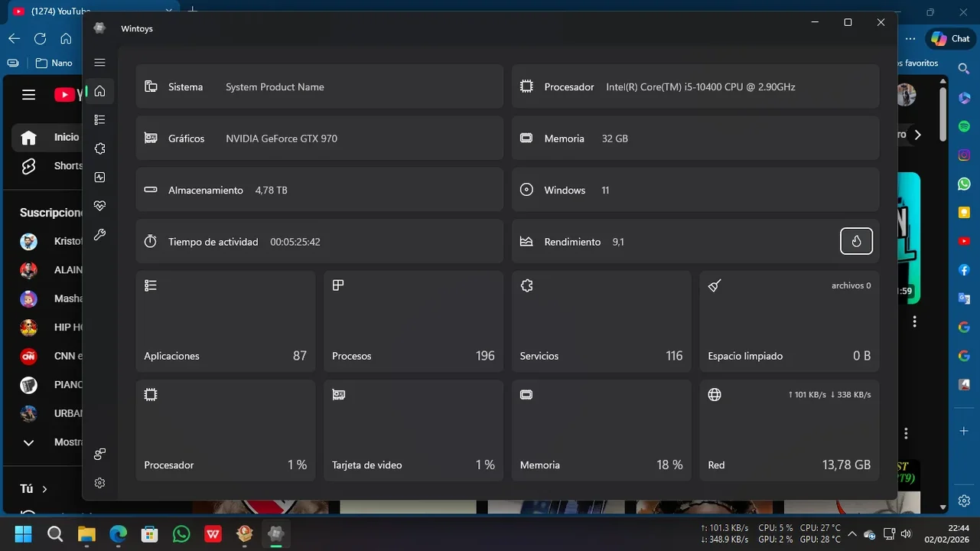Open Wintoys settings gear in sidebar
The height and width of the screenshot is (551, 980).
99,483
